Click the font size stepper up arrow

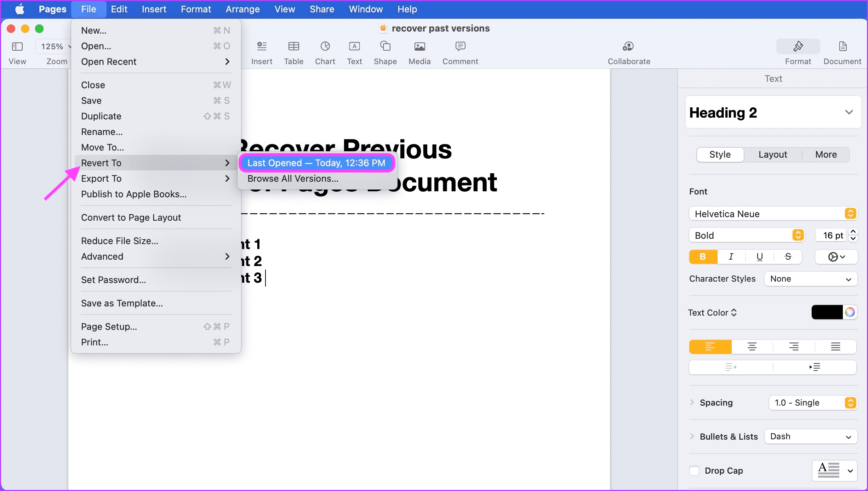(x=853, y=231)
